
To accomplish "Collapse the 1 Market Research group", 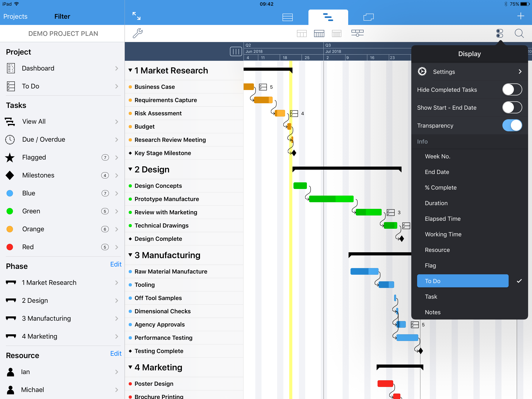I will pyautogui.click(x=130, y=70).
